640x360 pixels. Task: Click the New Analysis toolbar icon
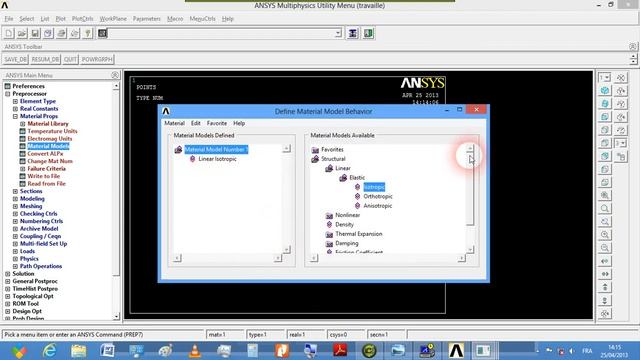coord(9,33)
